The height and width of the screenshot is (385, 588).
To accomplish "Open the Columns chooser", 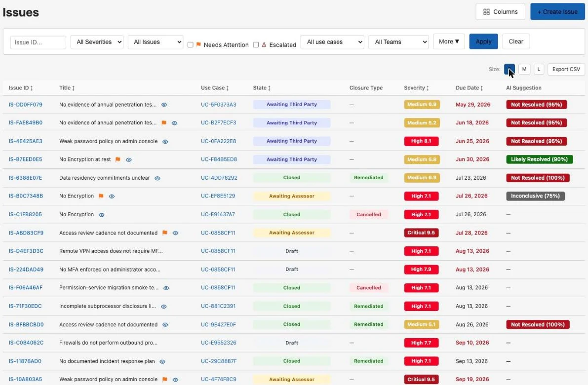I will pos(500,12).
